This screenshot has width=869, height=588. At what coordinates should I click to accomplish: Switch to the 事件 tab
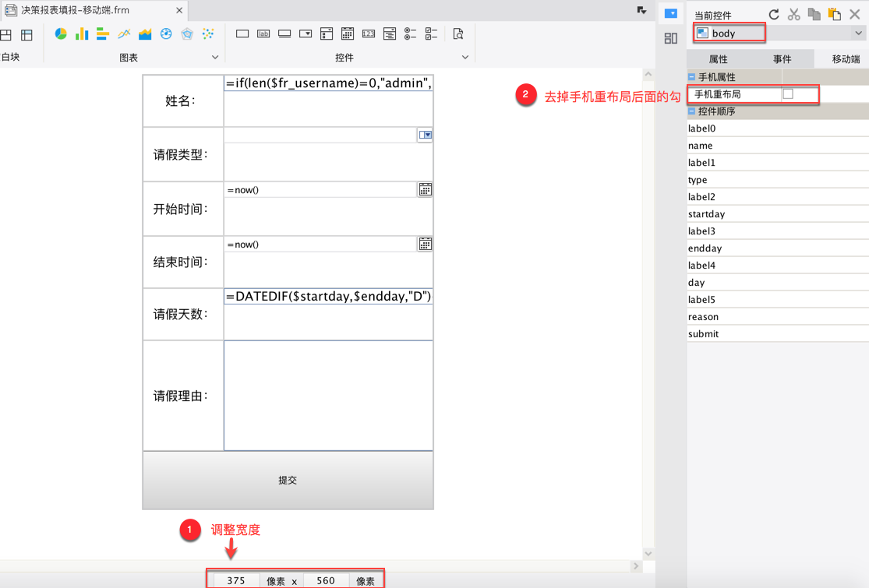pyautogui.click(x=782, y=59)
